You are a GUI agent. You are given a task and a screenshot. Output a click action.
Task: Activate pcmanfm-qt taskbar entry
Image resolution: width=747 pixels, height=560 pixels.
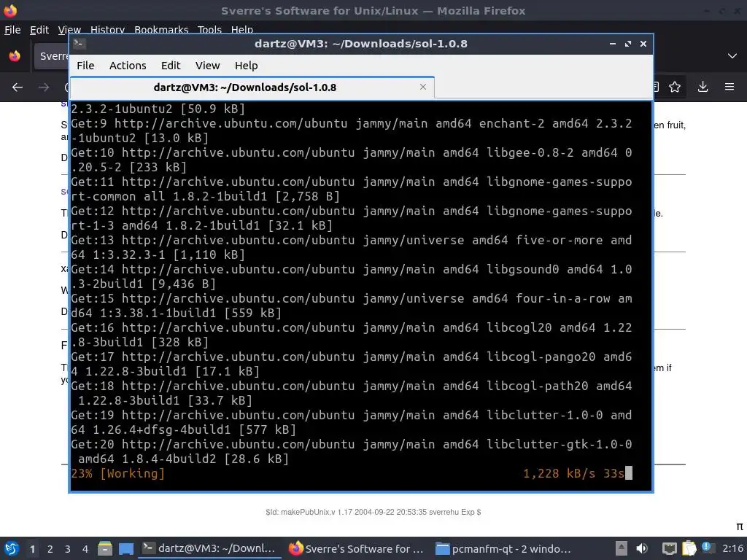(x=503, y=548)
